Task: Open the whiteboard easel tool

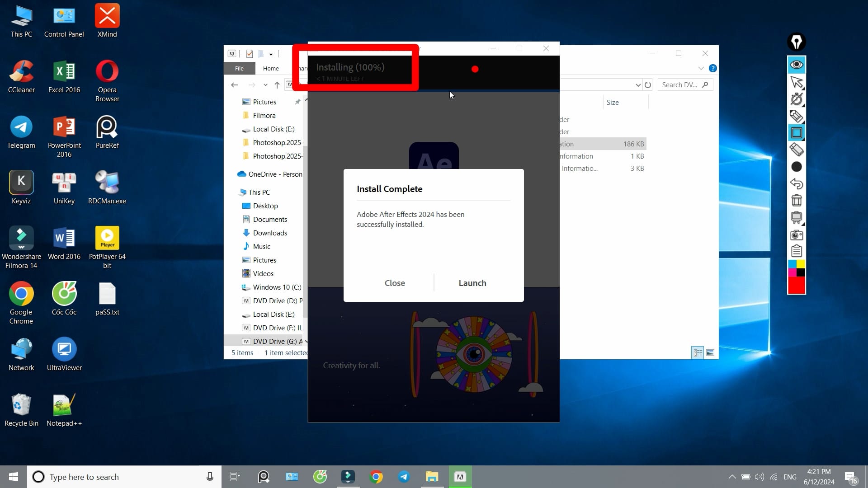Action: pyautogui.click(x=796, y=217)
